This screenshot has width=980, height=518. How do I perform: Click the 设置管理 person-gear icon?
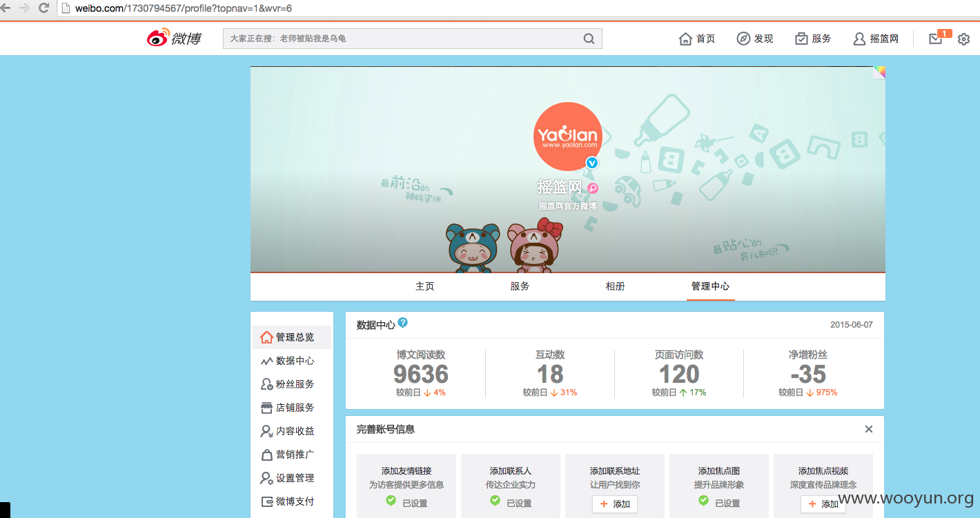coord(266,478)
